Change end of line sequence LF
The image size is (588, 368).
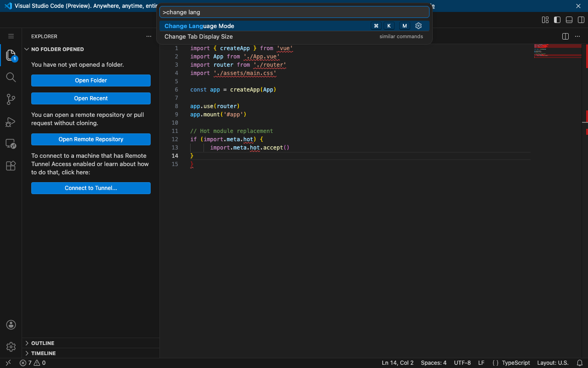coord(481,363)
